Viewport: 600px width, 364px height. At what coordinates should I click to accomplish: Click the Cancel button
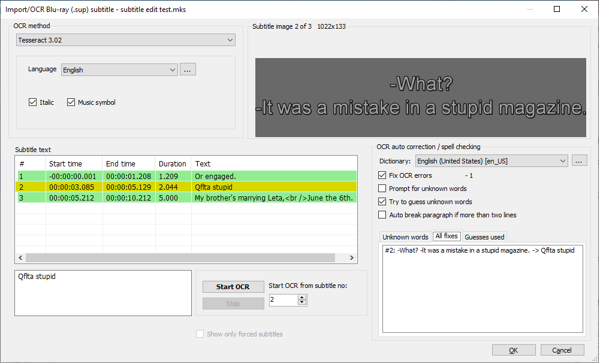(562, 350)
